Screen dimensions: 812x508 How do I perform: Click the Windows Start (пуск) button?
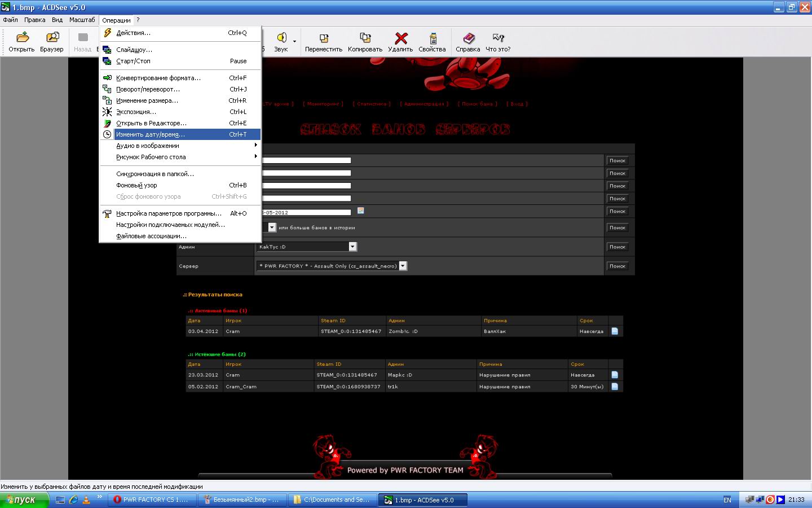pos(24,500)
